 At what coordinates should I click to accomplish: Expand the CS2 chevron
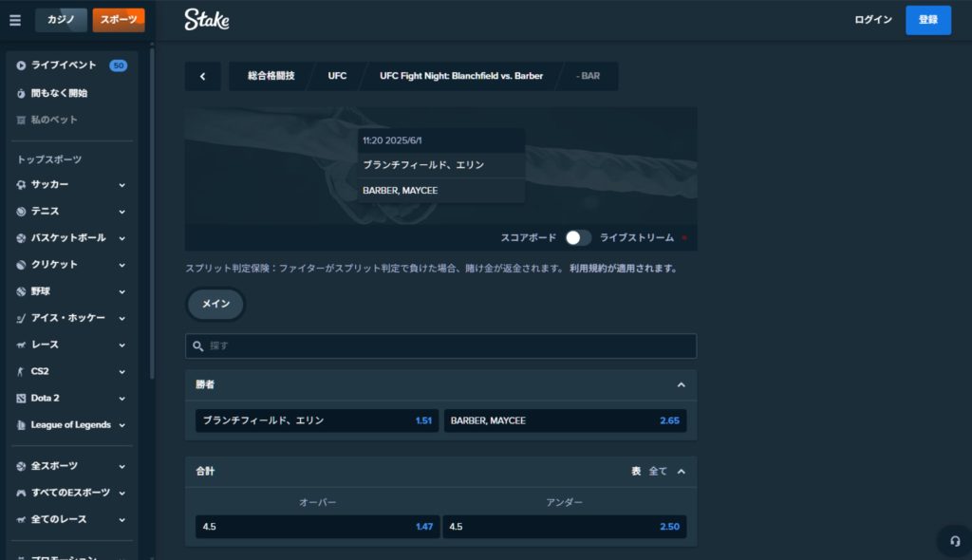click(x=122, y=371)
